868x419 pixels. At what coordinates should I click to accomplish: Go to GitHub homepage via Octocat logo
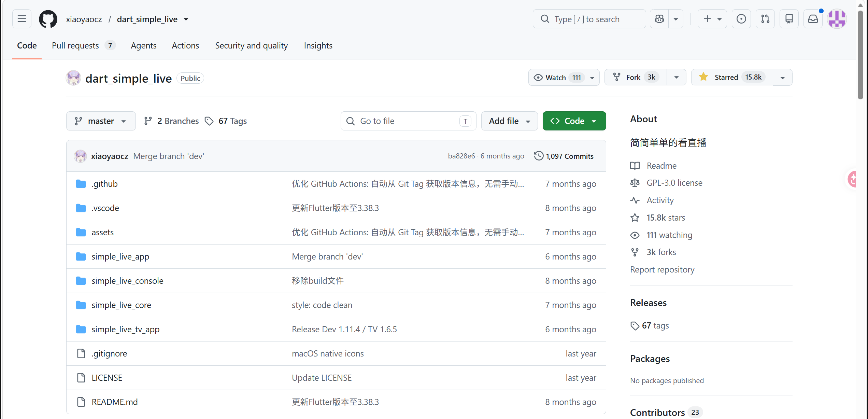[48, 19]
